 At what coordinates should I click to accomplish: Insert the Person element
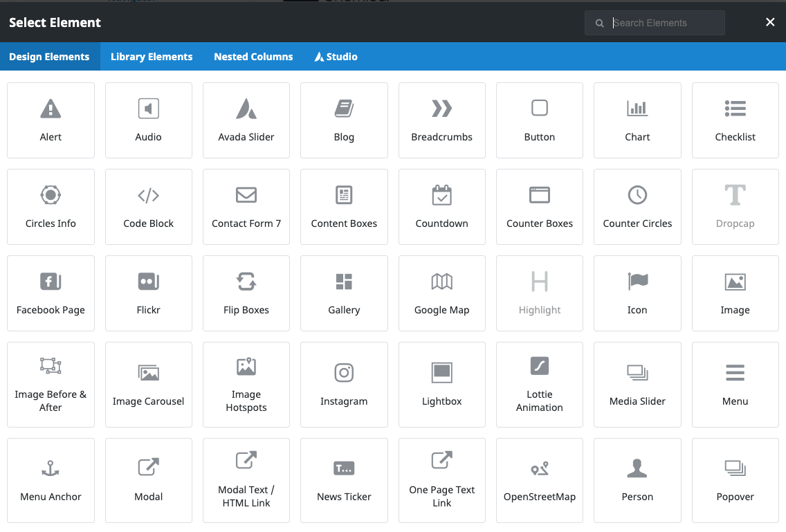637,480
